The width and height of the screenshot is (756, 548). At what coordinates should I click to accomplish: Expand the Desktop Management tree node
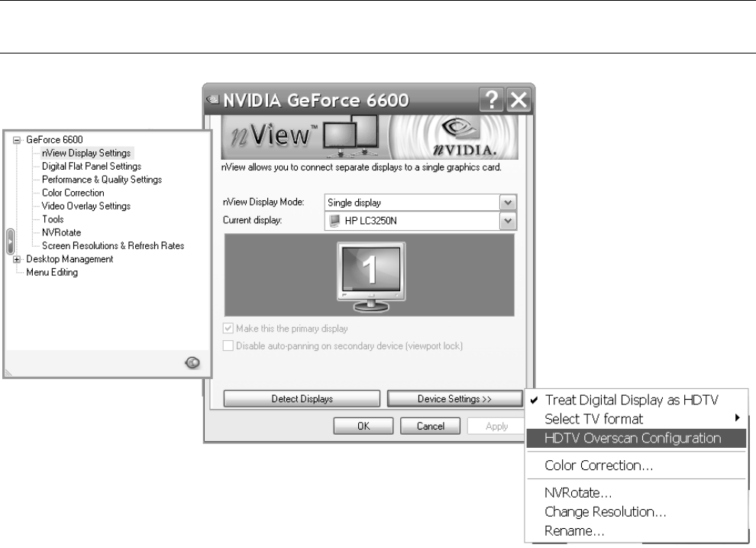point(17,259)
